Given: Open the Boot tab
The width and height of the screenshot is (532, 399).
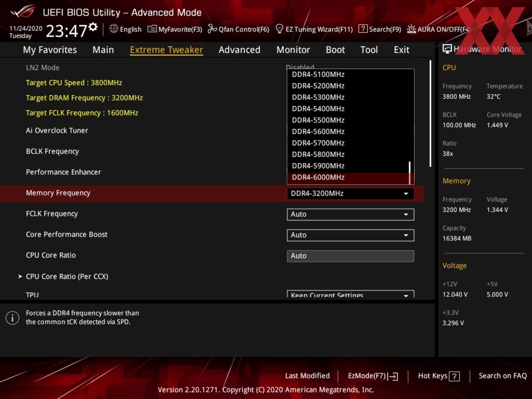Looking at the screenshot, I should (x=335, y=50).
